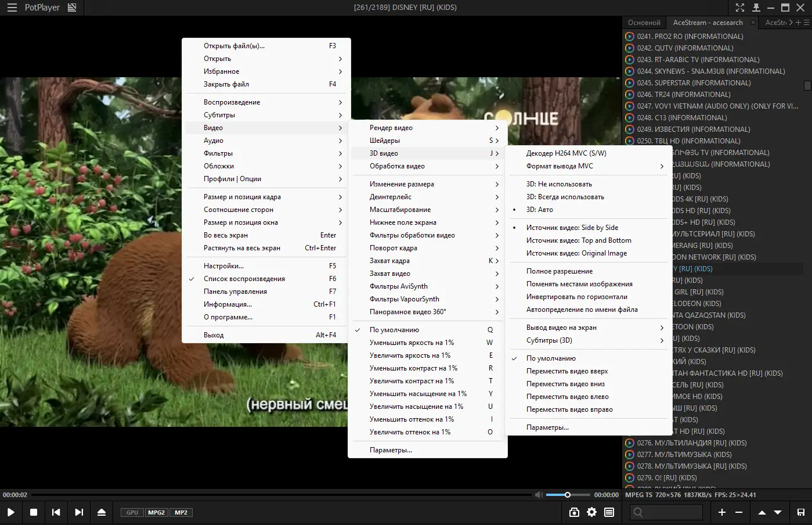Choose Закрыть файл menu entry
This screenshot has height=525, width=812.
pyautogui.click(x=266, y=84)
